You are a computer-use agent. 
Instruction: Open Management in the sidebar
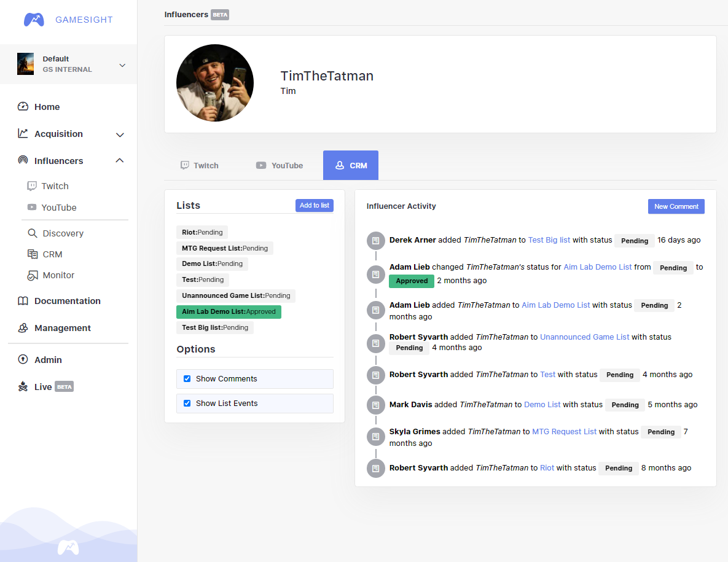click(63, 327)
